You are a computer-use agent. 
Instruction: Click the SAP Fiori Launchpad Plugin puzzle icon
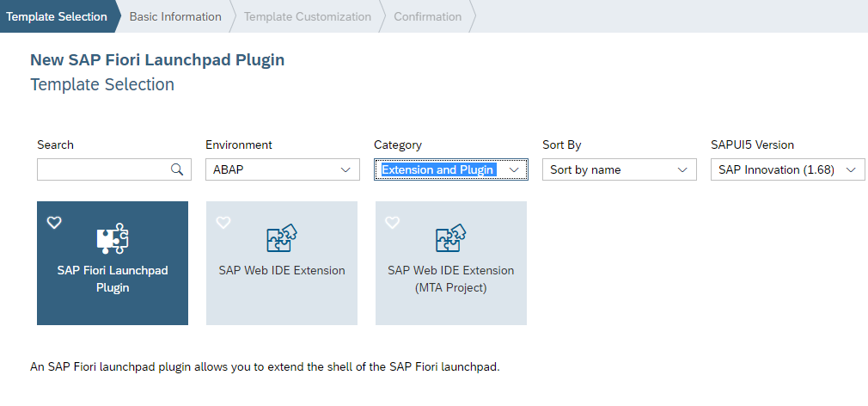(113, 238)
